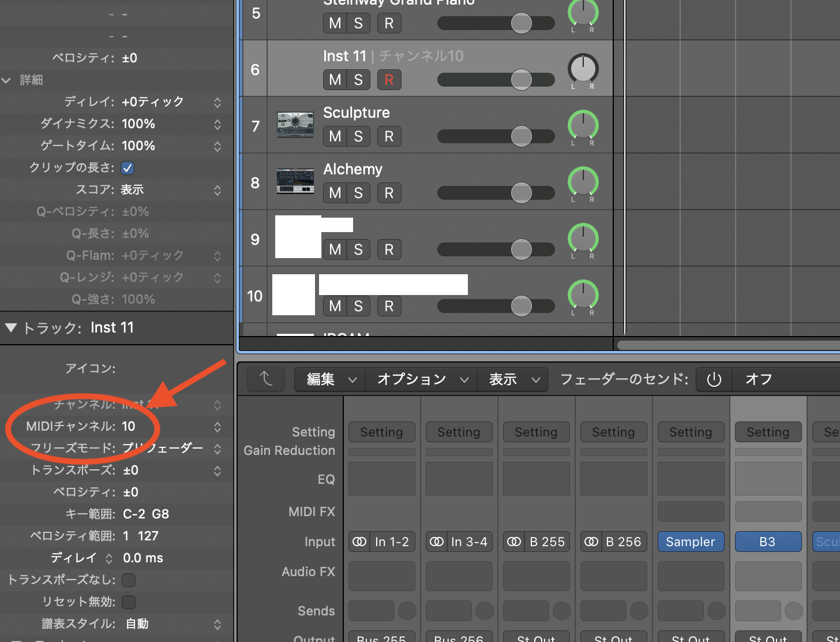This screenshot has width=840, height=642.
Task: Open the mixer 編集 menu
Action: pyautogui.click(x=330, y=379)
